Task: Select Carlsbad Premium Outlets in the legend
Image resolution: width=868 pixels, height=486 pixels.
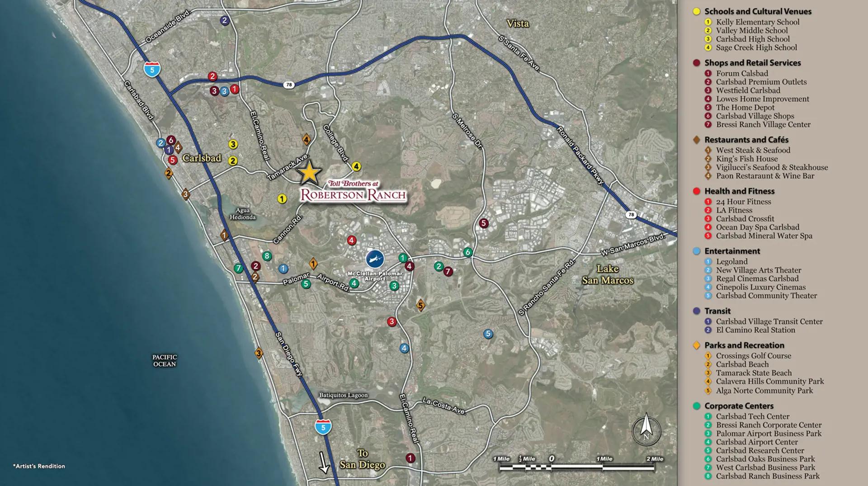Action: [x=761, y=82]
